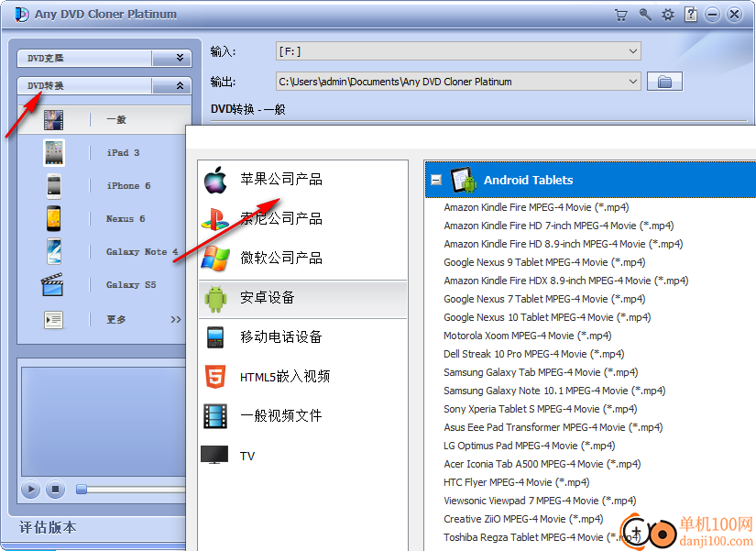Screen dimensions: 756x551
Task: Choose Google Nexus 7 Tablet profile
Action: [x=544, y=299]
